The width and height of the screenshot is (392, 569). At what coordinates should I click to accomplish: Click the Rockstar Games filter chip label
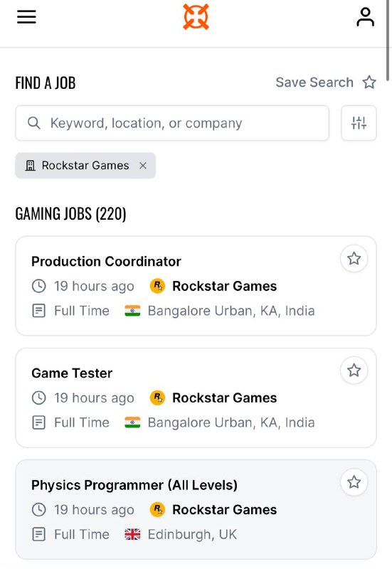pyautogui.click(x=85, y=166)
